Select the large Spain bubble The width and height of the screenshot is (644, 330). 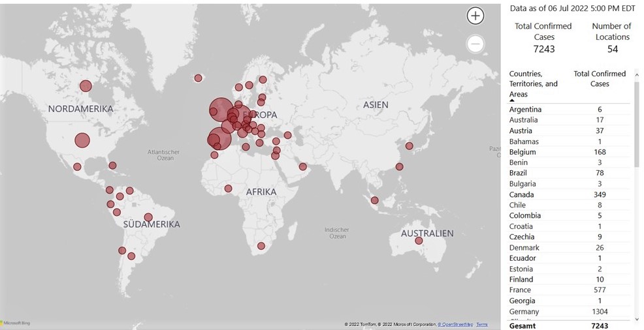[x=219, y=138]
